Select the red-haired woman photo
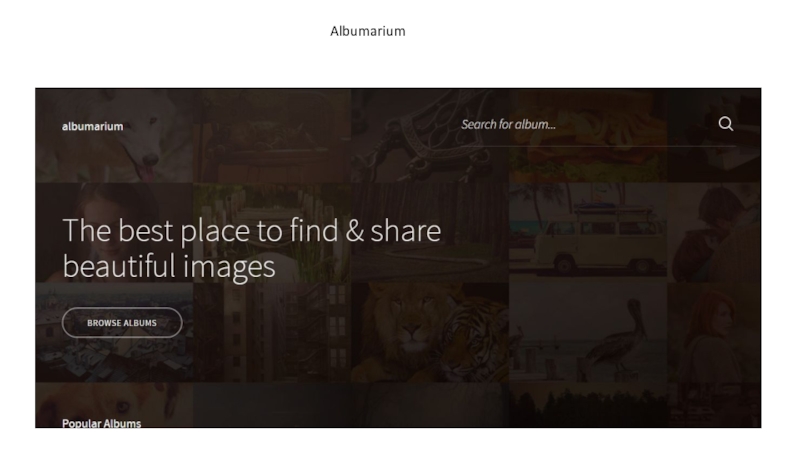The height and width of the screenshot is (450, 800). click(714, 333)
